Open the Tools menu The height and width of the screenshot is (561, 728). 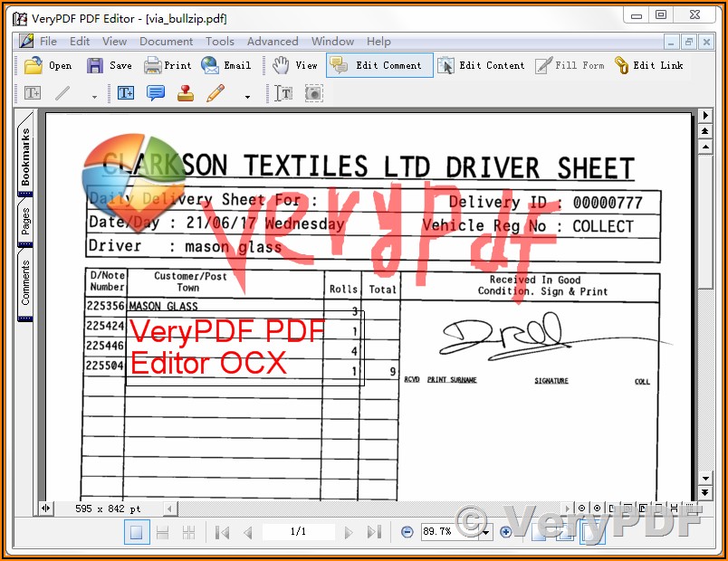(220, 42)
